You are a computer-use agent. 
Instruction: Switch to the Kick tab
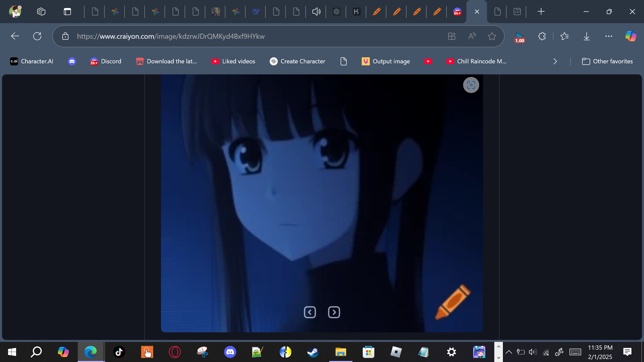pyautogui.click(x=356, y=12)
